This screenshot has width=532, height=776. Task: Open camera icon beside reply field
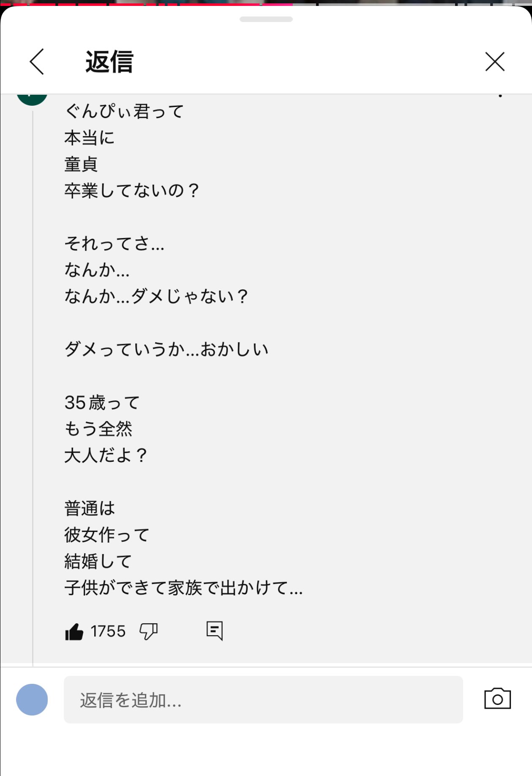(x=497, y=699)
